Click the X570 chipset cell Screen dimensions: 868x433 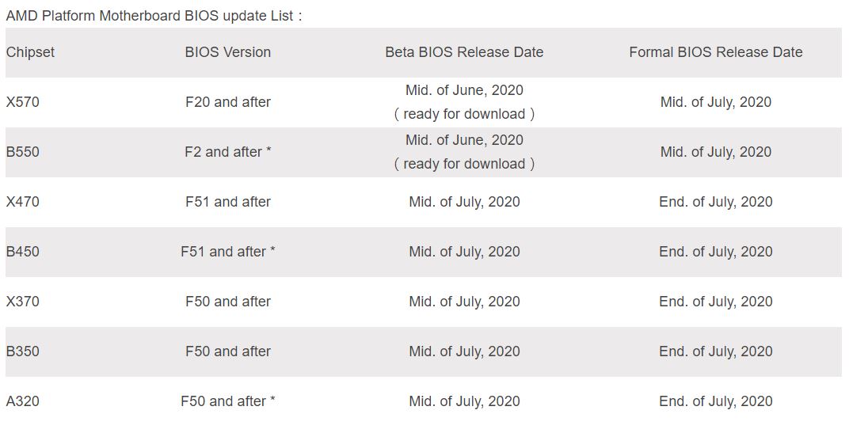[x=22, y=102]
